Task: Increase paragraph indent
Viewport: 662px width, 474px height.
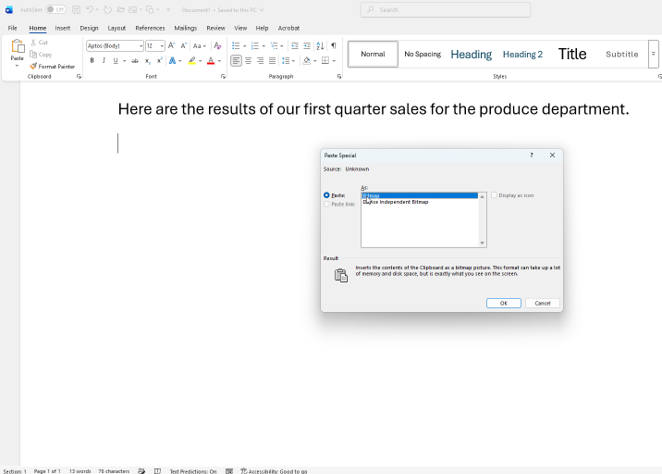Action: [307, 46]
